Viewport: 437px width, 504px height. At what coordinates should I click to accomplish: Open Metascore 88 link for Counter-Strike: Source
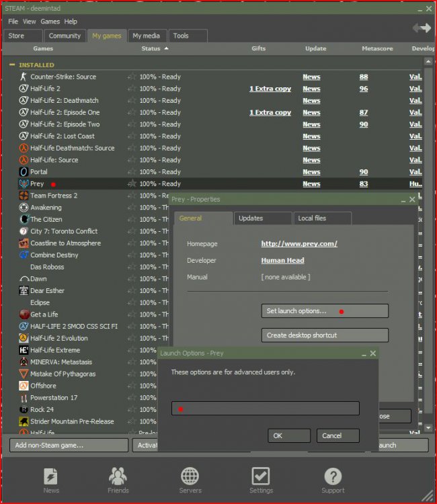pyautogui.click(x=364, y=77)
